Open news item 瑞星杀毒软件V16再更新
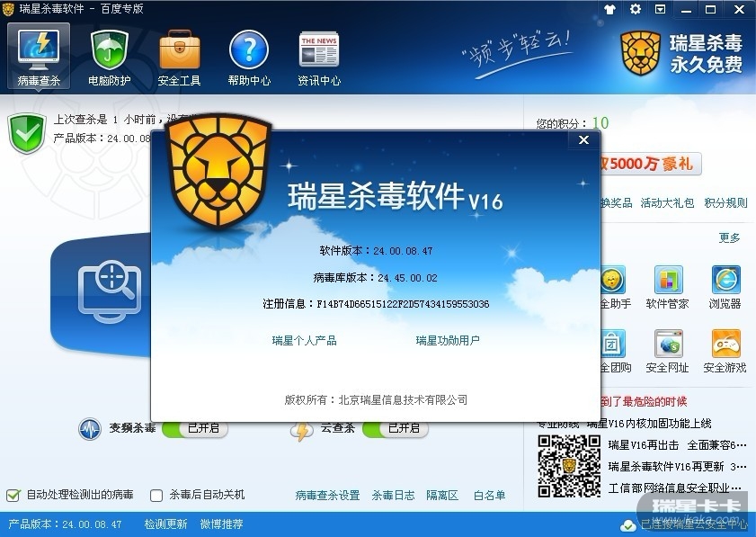Screen dimensions: 756x537 click(x=666, y=467)
